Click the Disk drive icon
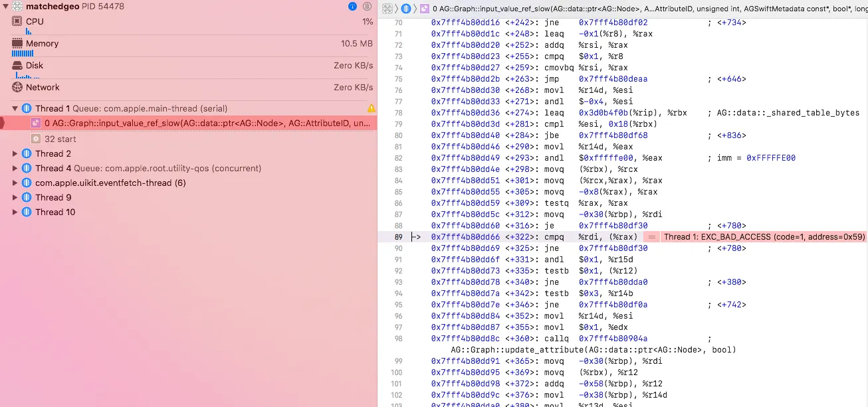 pos(17,65)
